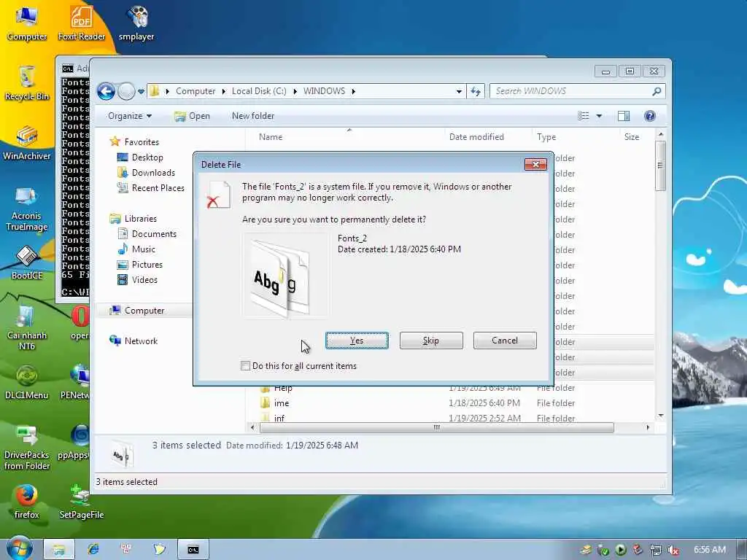Click Computer in the address bar breadcrumb
This screenshot has width=747, height=560.
coord(196,91)
